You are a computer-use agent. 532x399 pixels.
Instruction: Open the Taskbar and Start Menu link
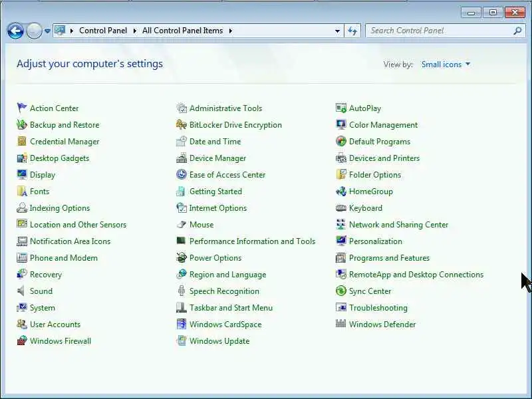click(x=231, y=308)
